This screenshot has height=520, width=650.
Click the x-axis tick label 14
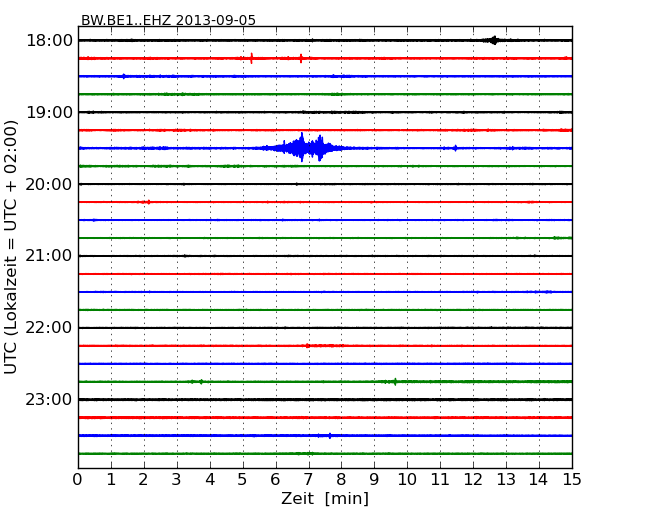point(538,479)
